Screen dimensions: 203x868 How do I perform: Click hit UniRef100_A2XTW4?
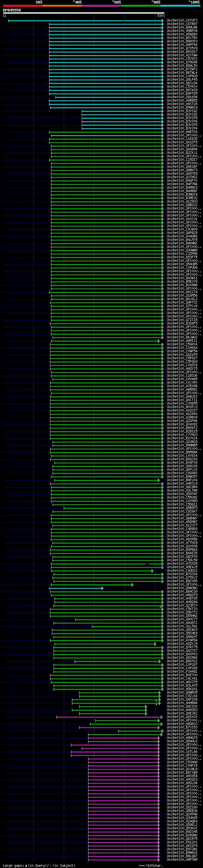click(182, 55)
